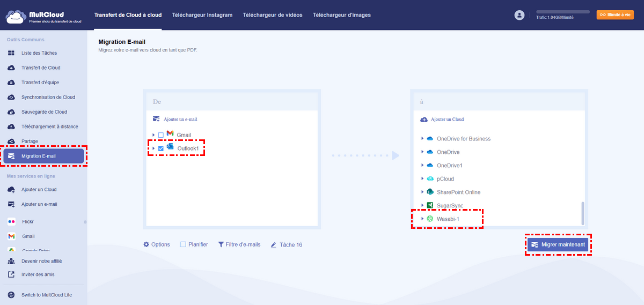The width and height of the screenshot is (644, 305).
Task: Click the Inviter des amis icon
Action: 11,274
